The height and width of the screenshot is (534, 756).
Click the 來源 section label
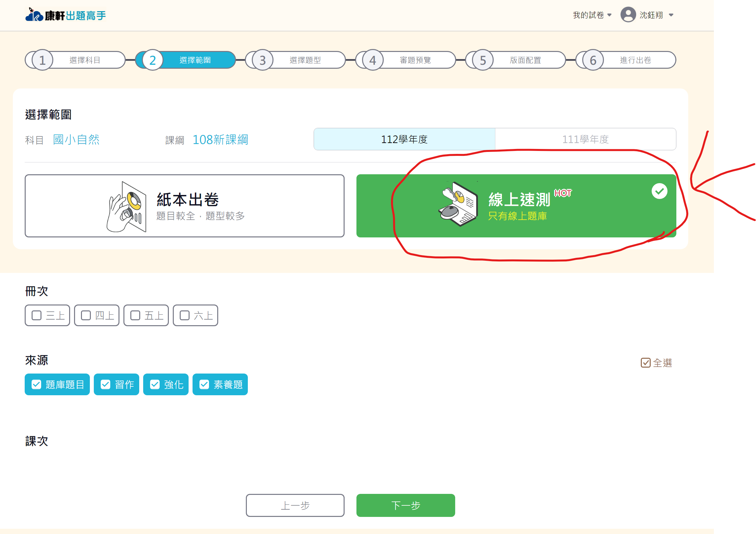(37, 360)
